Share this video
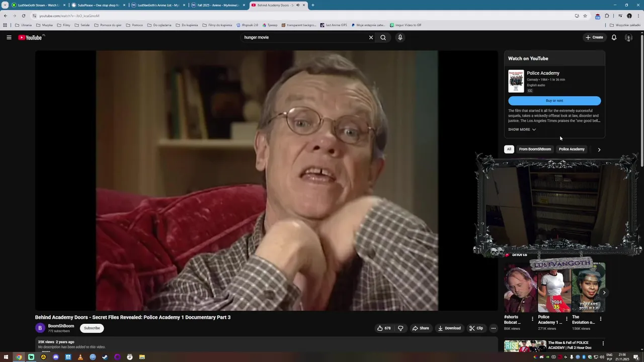 pos(421,328)
